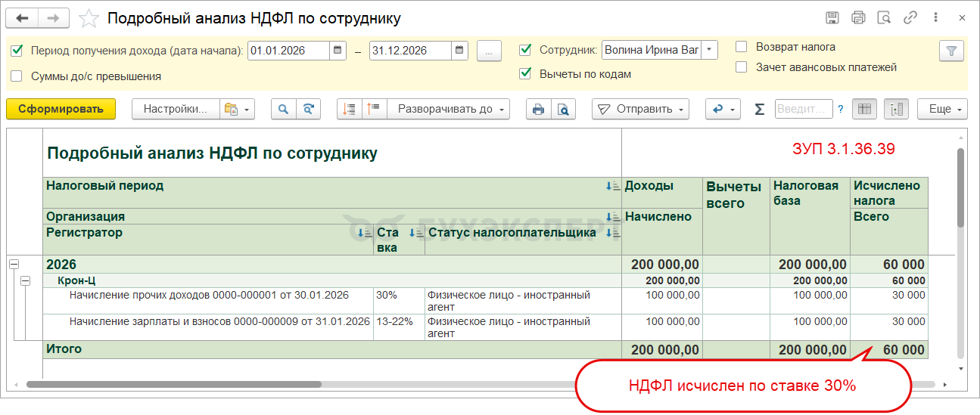Open the Сотрудник dropdown list
980x415 pixels.
[709, 51]
